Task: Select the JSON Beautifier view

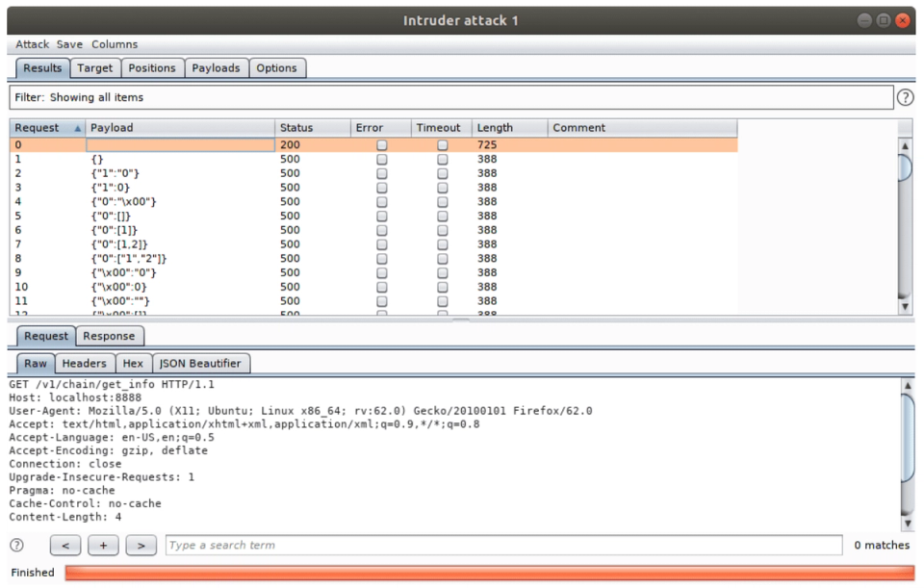Action: (200, 364)
